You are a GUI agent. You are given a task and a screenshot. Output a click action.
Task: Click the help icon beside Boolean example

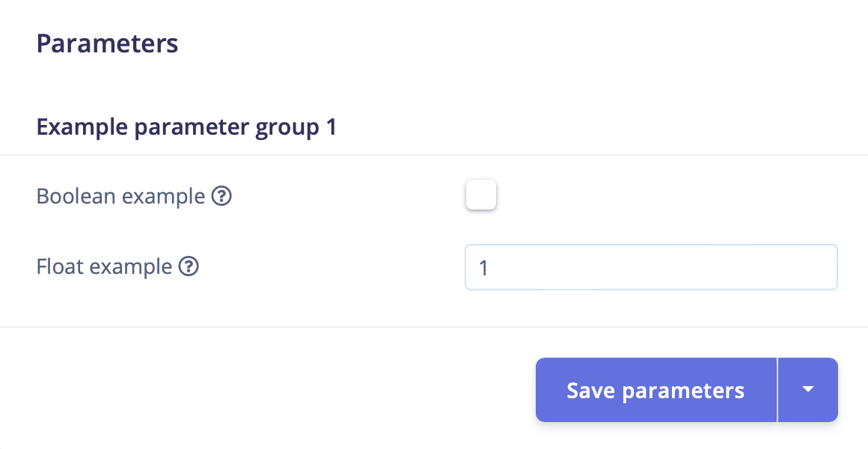pyautogui.click(x=221, y=197)
